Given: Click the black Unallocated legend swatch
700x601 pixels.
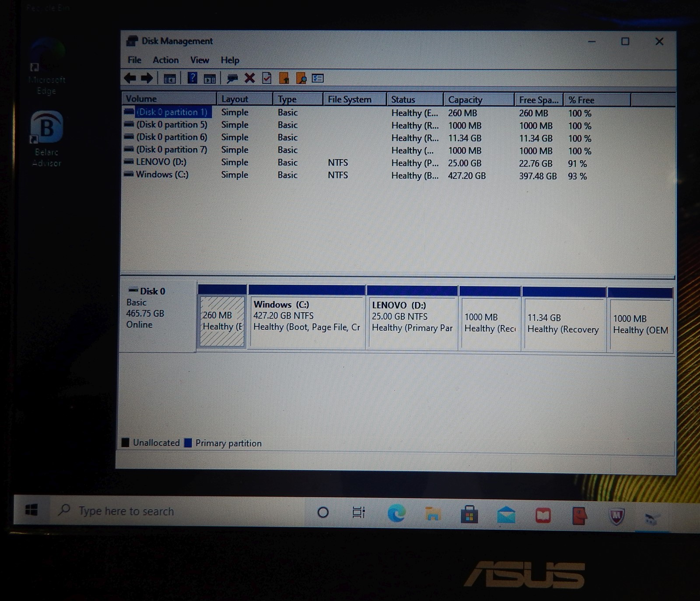Looking at the screenshot, I should pyautogui.click(x=125, y=442).
